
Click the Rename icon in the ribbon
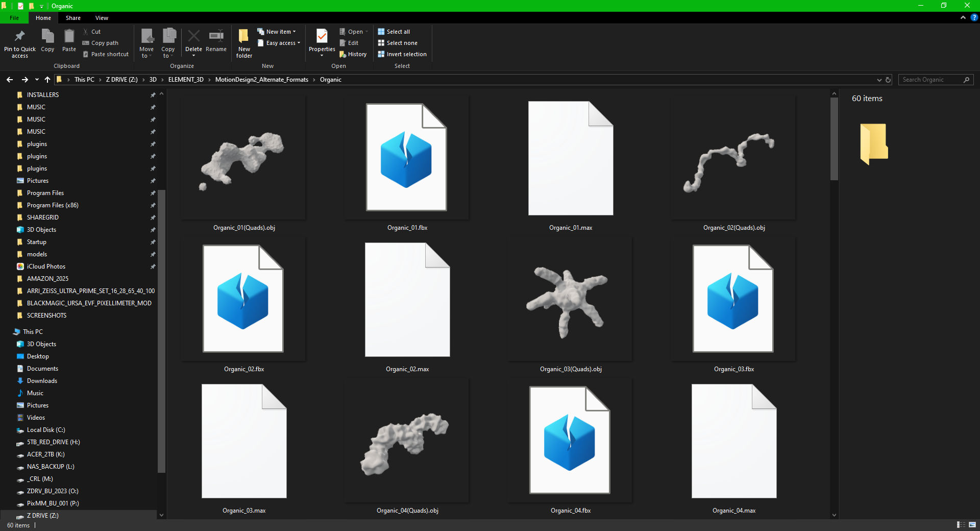(x=216, y=37)
